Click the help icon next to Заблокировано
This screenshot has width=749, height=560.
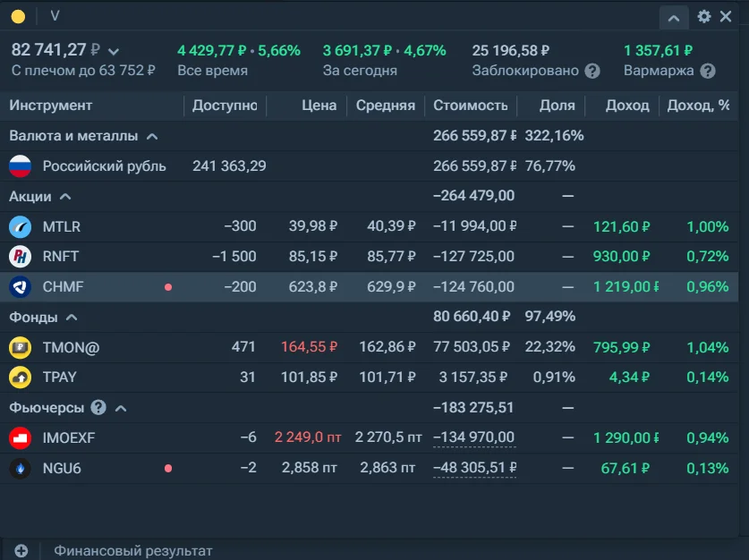click(x=592, y=72)
